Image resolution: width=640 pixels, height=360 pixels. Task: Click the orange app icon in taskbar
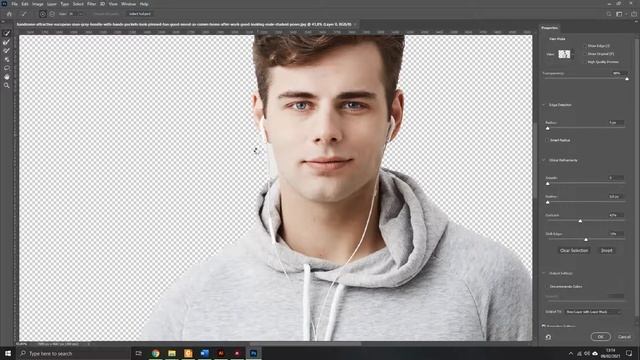188,353
